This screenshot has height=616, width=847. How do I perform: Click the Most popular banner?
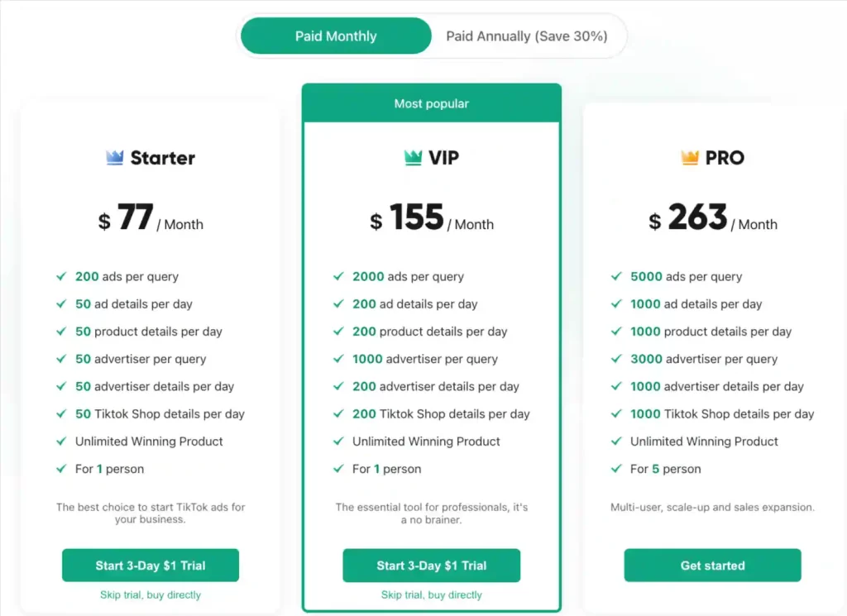[x=431, y=103]
